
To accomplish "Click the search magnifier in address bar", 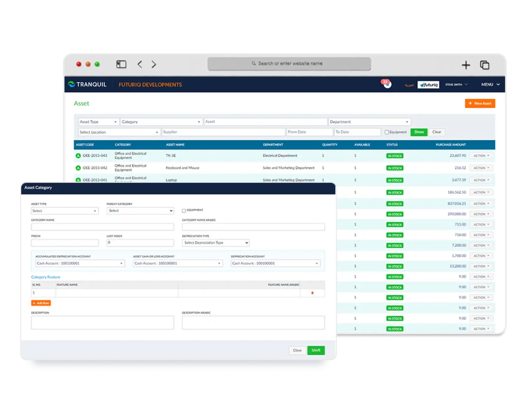I will click(x=254, y=63).
